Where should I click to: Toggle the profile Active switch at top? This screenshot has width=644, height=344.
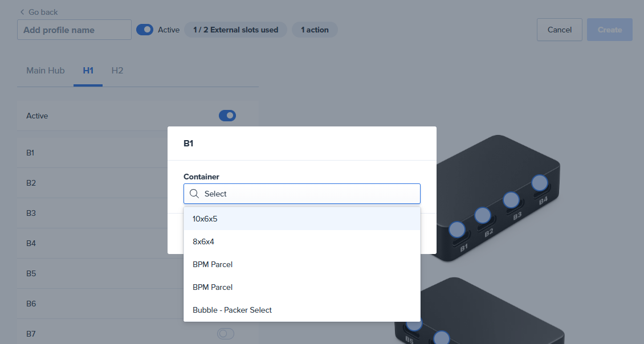[145, 30]
